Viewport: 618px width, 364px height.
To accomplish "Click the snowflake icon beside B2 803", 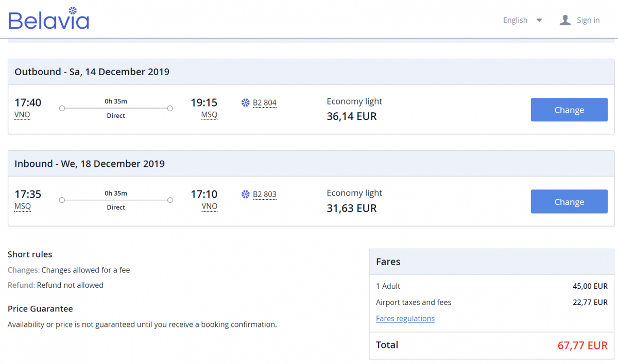I will pyautogui.click(x=246, y=195).
